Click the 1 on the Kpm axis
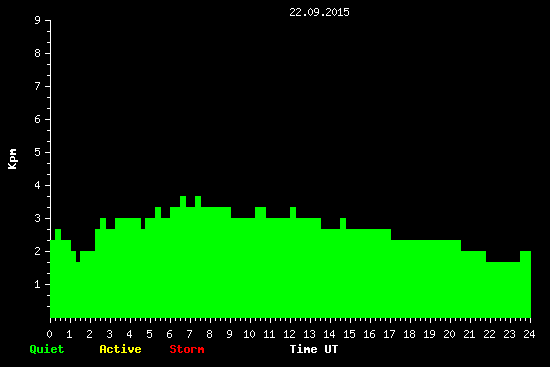The height and width of the screenshot is (367, 550). point(38,284)
